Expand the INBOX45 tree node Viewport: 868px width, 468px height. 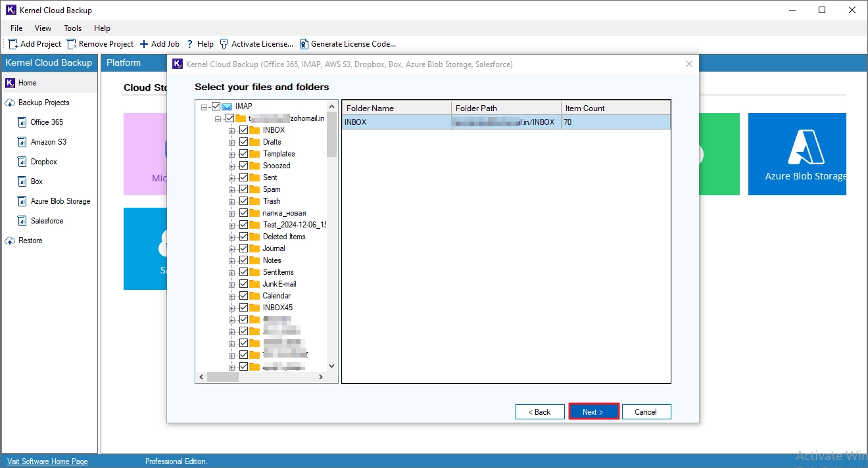click(x=231, y=308)
